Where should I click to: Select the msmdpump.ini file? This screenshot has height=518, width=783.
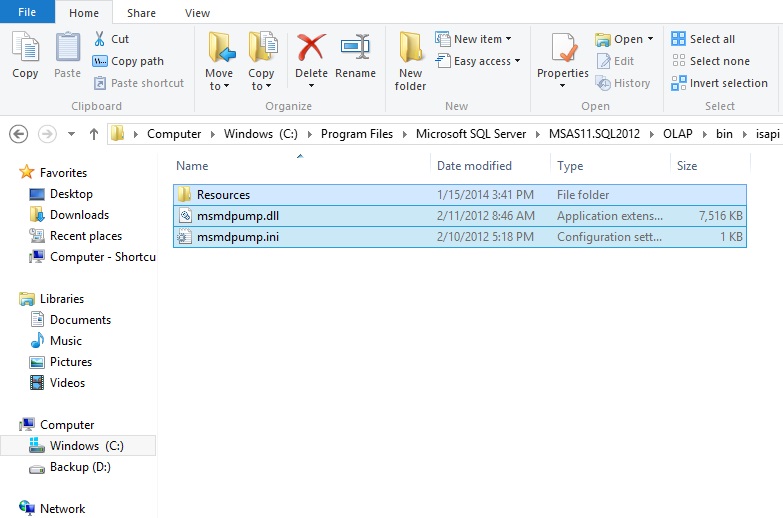[x=460, y=237]
